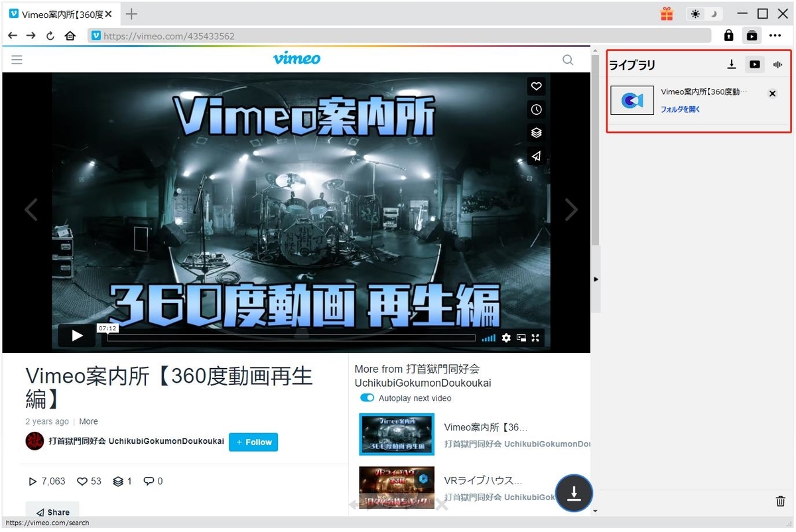Enable picture-in-picture mode in player

[521, 338]
